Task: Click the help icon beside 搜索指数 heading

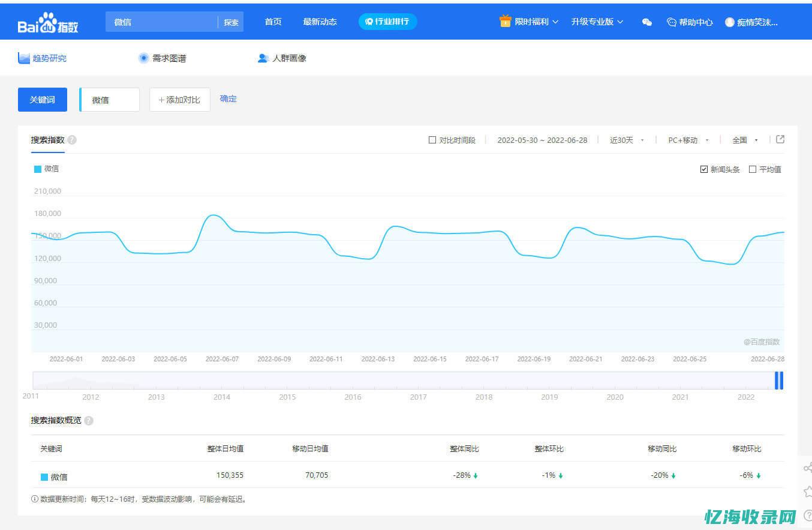Action: [x=71, y=140]
